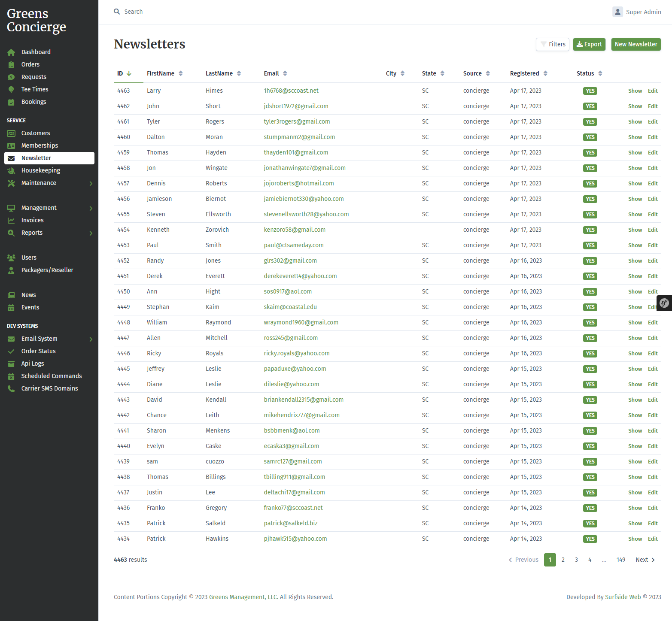
Task: Sort by State column arrows
Action: point(442,73)
